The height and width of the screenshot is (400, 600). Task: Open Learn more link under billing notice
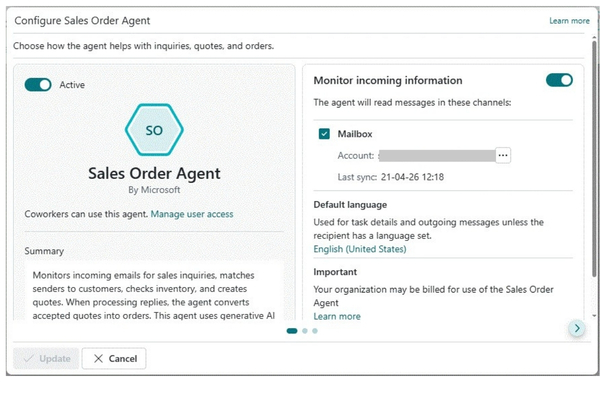click(337, 317)
